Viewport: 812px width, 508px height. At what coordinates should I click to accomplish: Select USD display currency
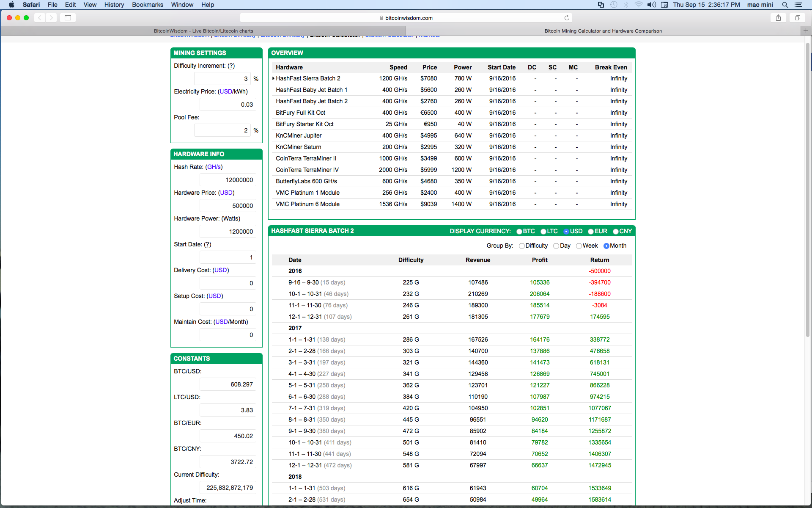(x=566, y=232)
